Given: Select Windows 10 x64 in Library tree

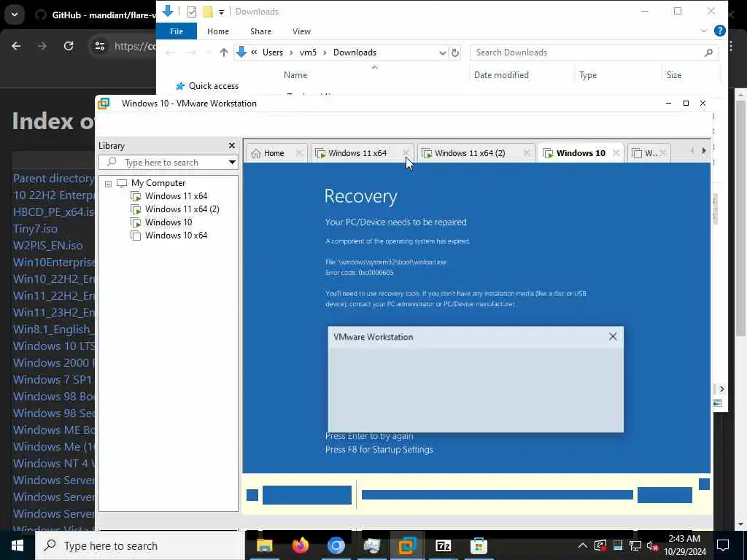Looking at the screenshot, I should (x=176, y=236).
